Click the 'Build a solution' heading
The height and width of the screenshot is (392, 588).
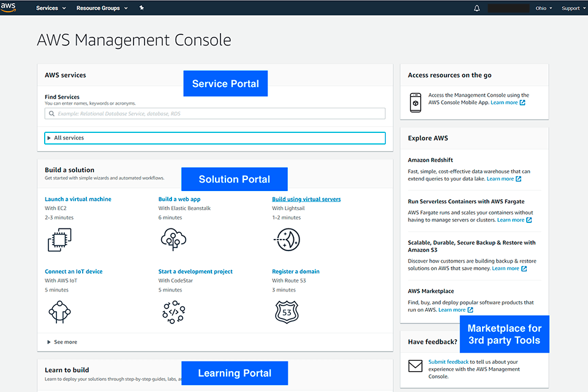click(x=69, y=170)
